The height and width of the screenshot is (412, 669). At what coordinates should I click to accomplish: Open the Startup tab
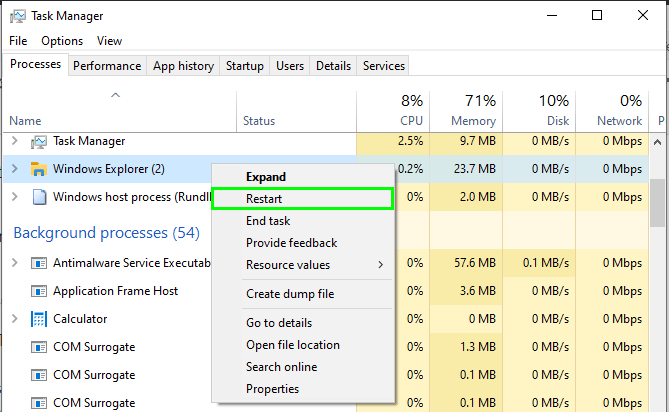click(245, 66)
